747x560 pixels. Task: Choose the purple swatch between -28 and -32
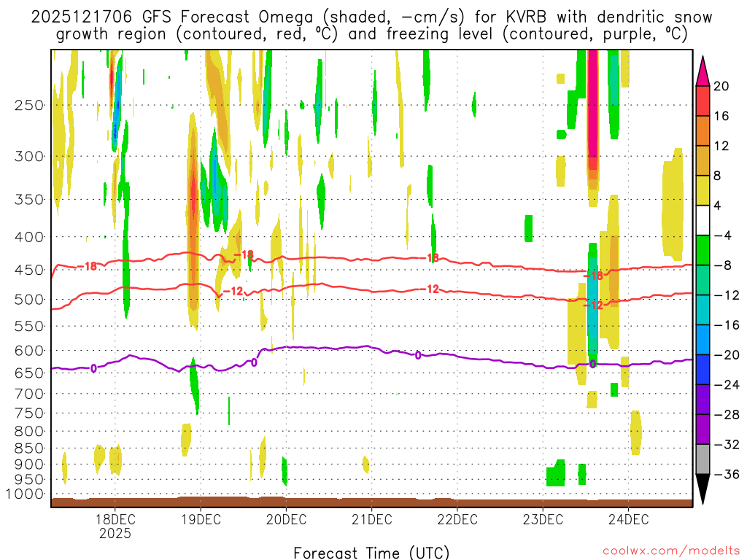(703, 429)
